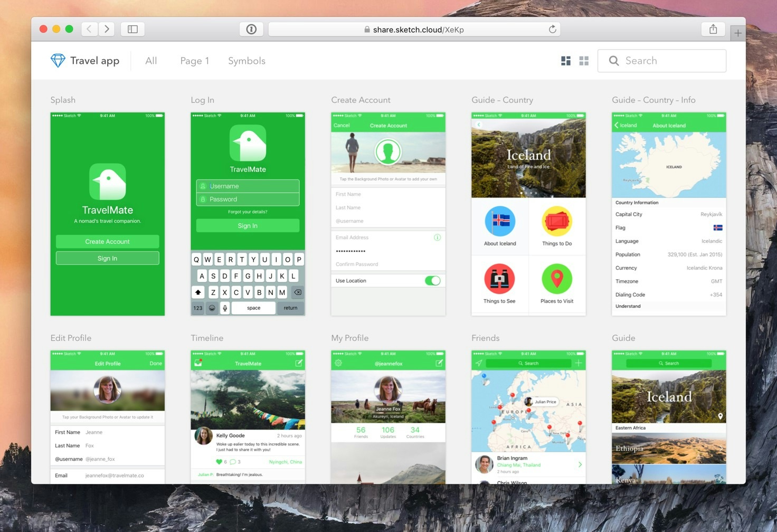Select the All tab

[x=151, y=61]
